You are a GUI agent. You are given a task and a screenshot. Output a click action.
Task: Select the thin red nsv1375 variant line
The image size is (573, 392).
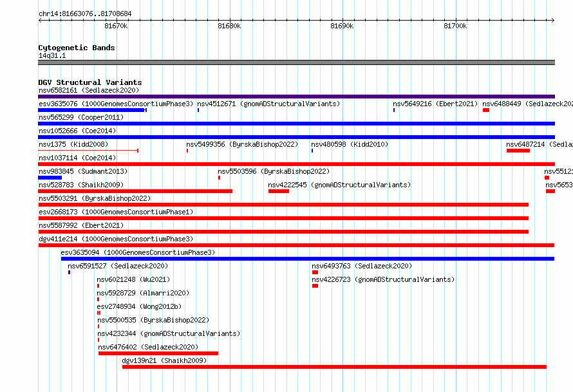(88, 151)
